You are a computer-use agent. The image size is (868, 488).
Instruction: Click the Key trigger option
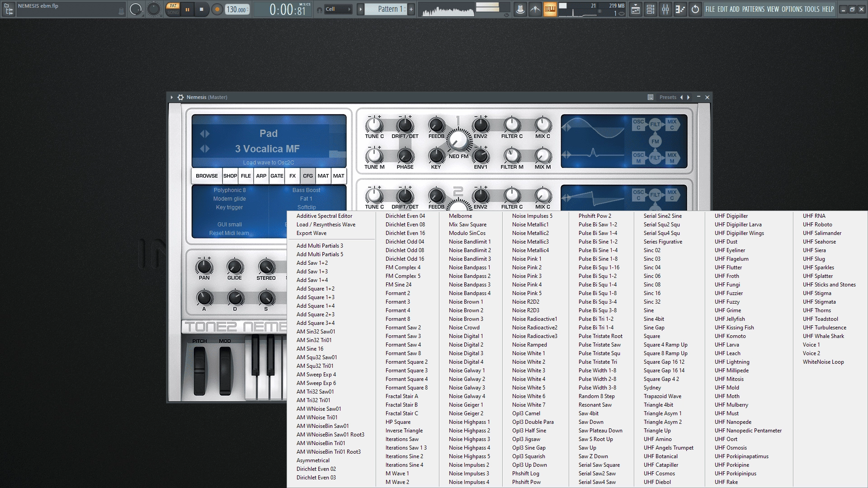click(229, 207)
